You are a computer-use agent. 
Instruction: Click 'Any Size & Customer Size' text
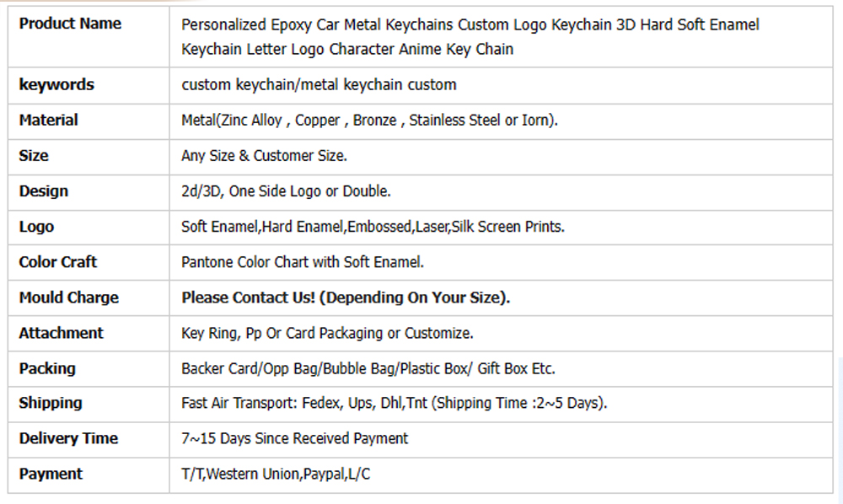coord(264,156)
